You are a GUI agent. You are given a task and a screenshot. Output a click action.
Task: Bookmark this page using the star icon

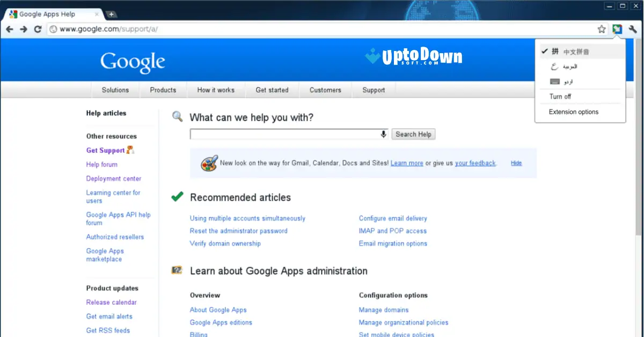[601, 29]
